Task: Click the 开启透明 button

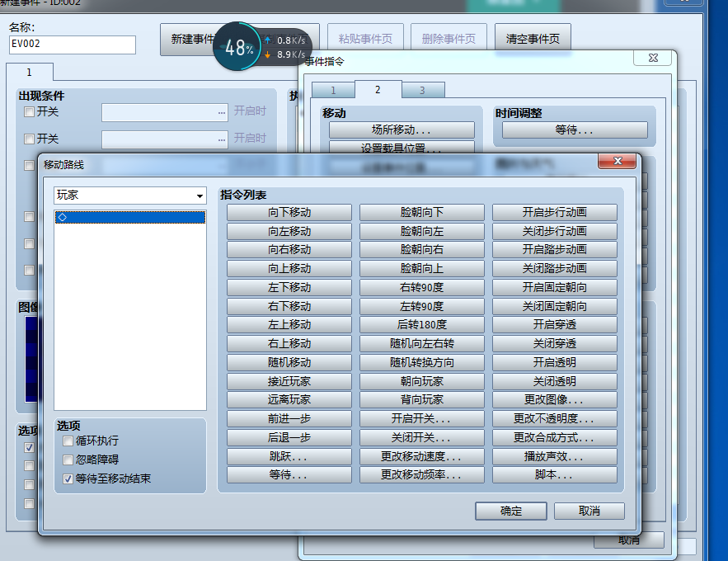Action: point(555,362)
